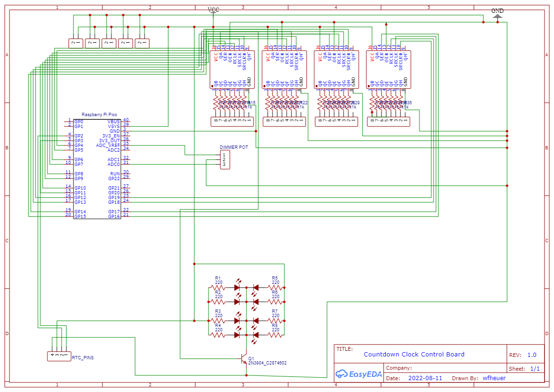The width and height of the screenshot is (554, 392).
Task: Click the Countdown Clock Control Board title
Action: click(414, 355)
